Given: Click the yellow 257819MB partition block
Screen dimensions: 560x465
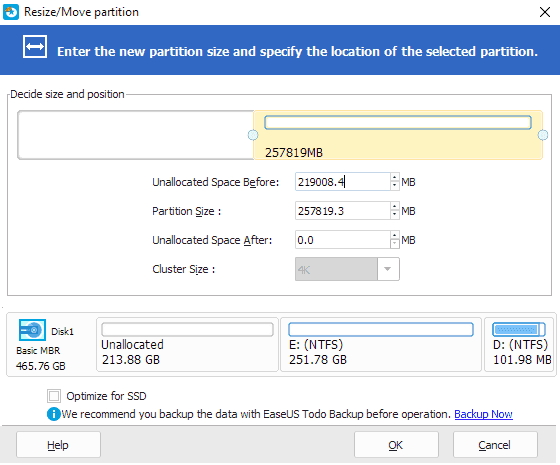Looking at the screenshot, I should pos(398,135).
